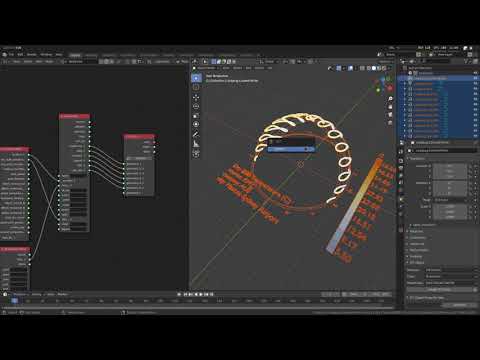This screenshot has height=360, width=480.
Task: Switch perspective/orthographic view icon
Action: click(x=390, y=123)
